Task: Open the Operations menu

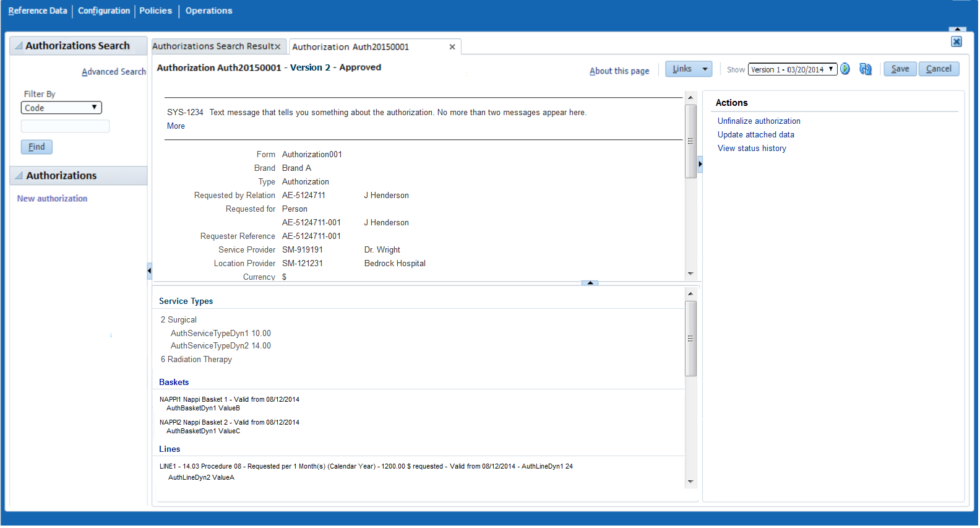Action: pos(209,11)
